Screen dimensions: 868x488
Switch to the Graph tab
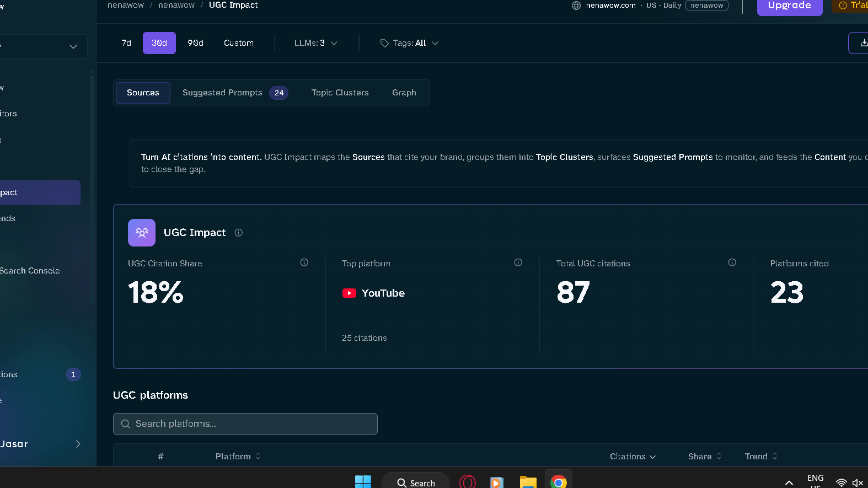404,93
